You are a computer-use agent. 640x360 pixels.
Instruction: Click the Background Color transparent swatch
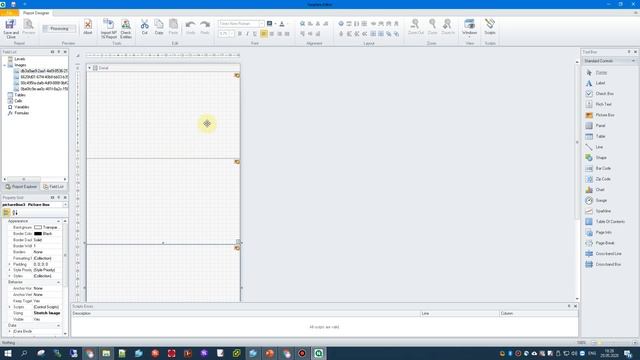click(38, 227)
